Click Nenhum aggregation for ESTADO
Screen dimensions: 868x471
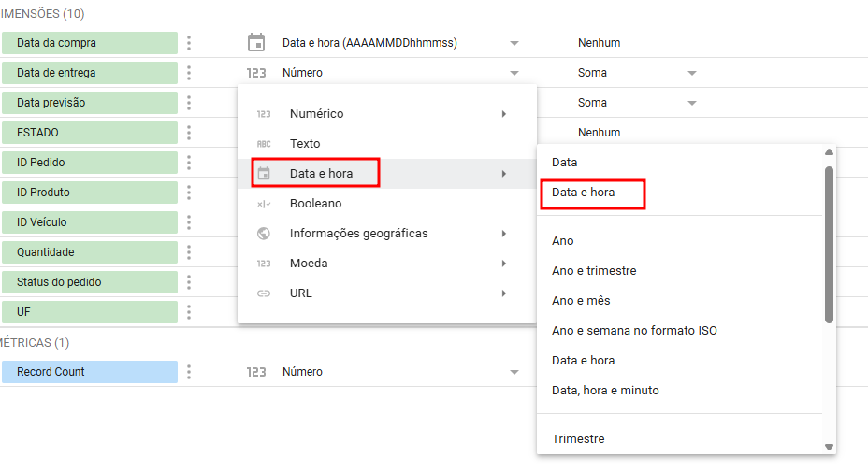[599, 133]
